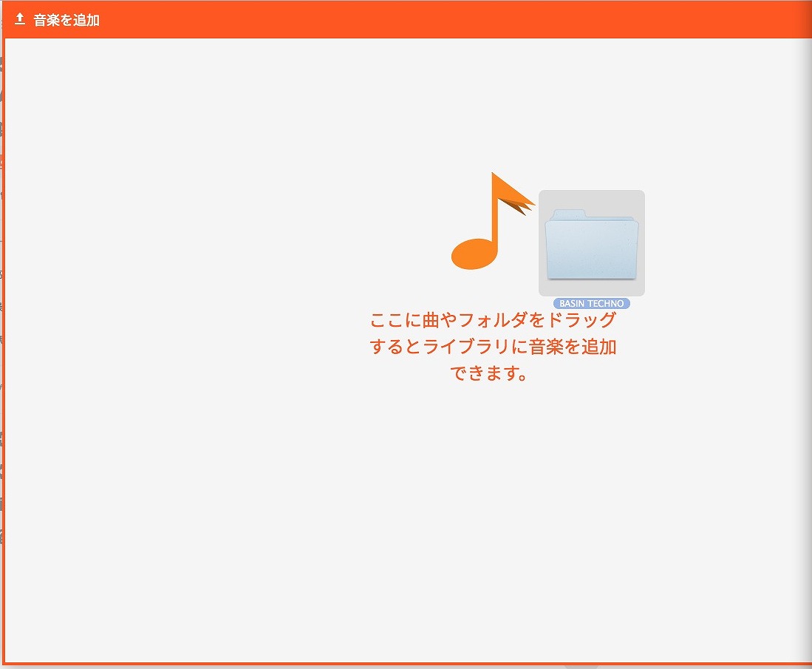Click the tab of the blue folder
This screenshot has width=812, height=669.
(565, 214)
